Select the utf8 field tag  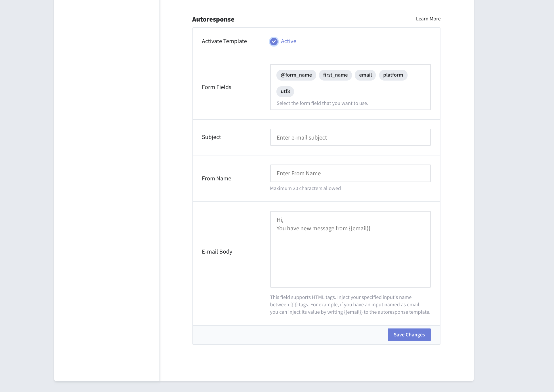(x=285, y=91)
